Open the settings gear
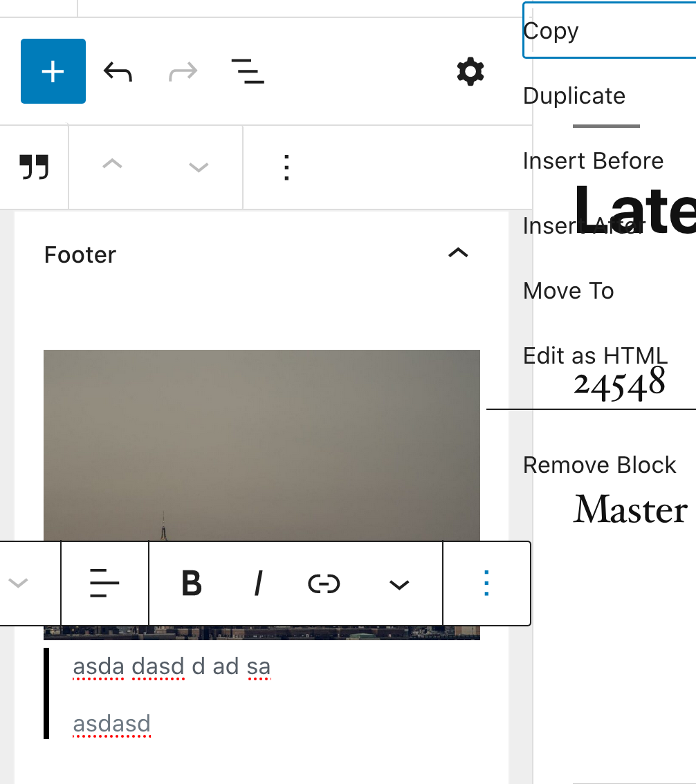 point(470,71)
